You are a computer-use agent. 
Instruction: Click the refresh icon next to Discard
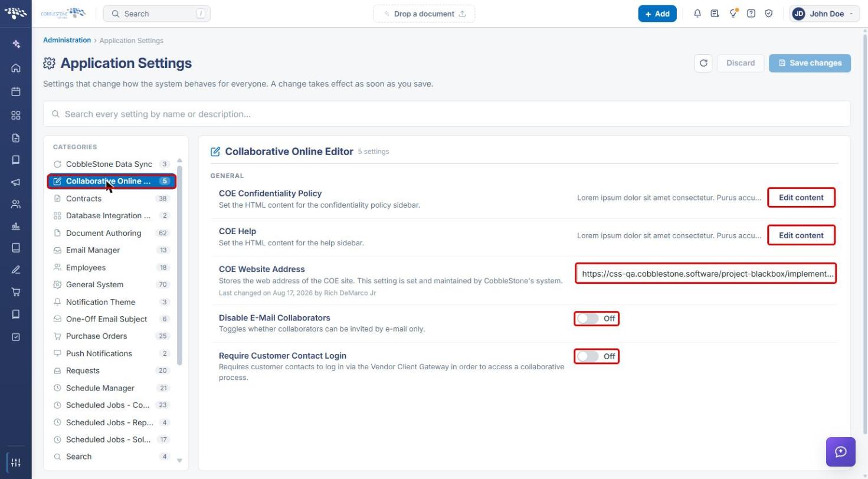(x=703, y=63)
